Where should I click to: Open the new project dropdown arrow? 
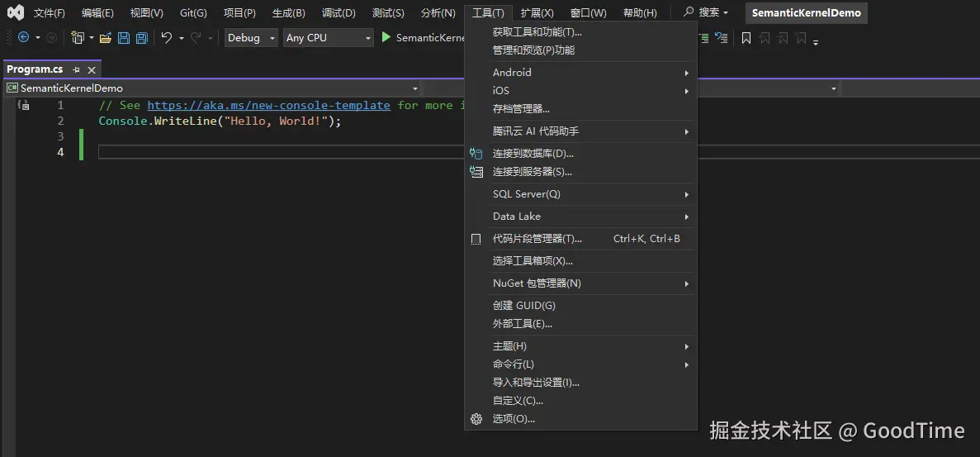coord(92,38)
